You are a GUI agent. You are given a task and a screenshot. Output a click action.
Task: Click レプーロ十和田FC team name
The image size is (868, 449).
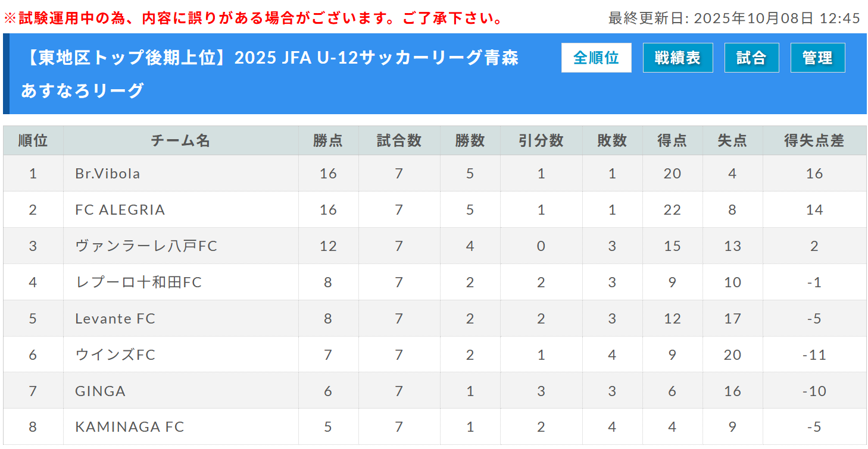click(139, 282)
